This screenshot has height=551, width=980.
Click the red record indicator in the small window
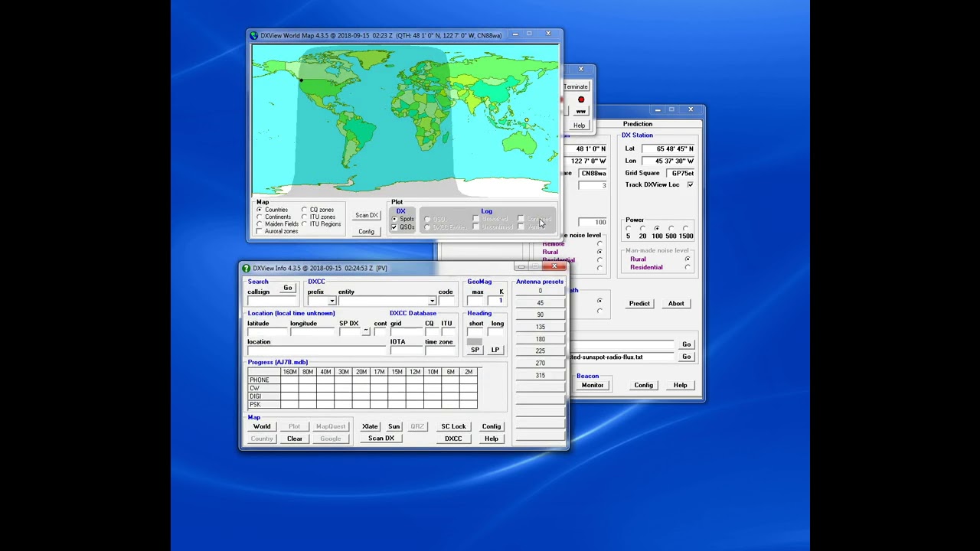coord(581,99)
